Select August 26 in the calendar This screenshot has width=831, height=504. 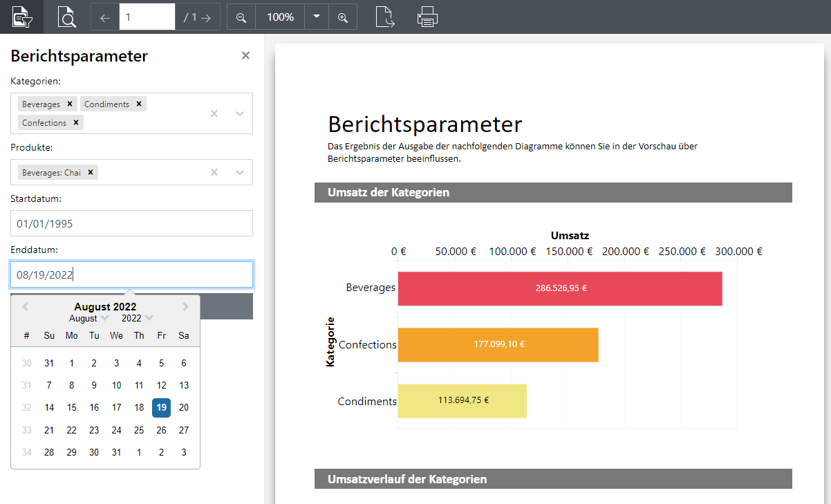point(161,430)
